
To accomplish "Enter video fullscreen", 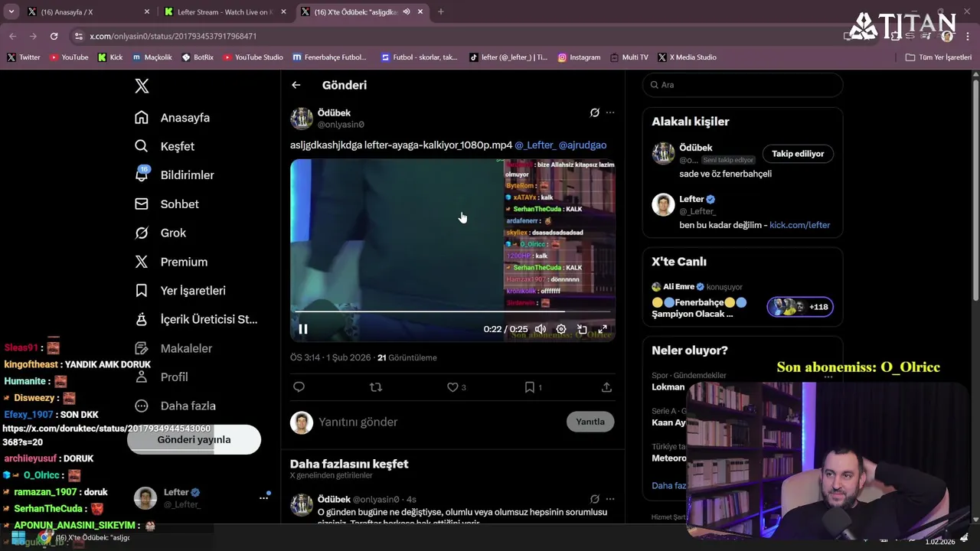I will [603, 329].
